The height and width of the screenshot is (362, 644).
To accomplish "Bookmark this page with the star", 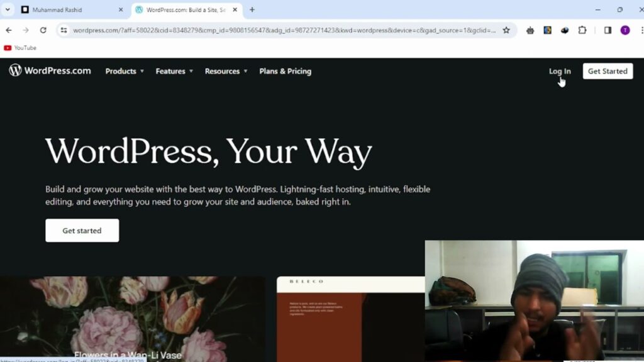I will coord(506,30).
